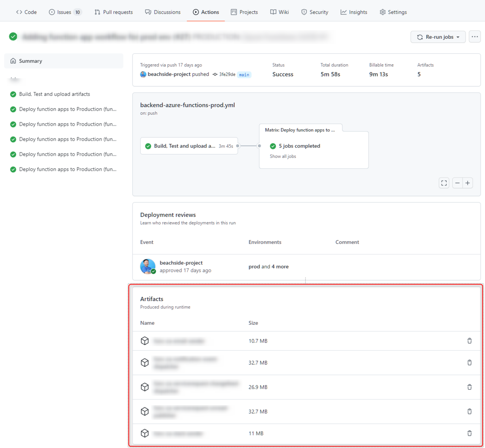The image size is (485, 448).
Task: Zoom out of the workflow visualization graph
Action: click(457, 183)
